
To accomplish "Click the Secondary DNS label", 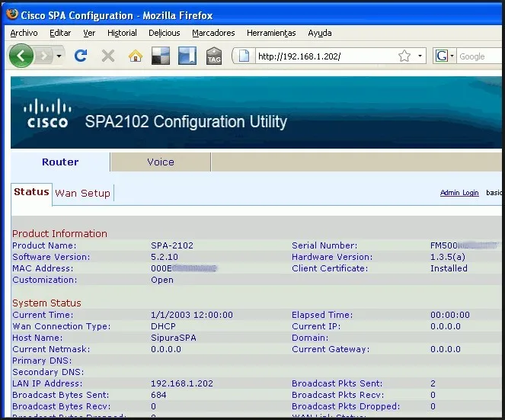I will tap(48, 372).
